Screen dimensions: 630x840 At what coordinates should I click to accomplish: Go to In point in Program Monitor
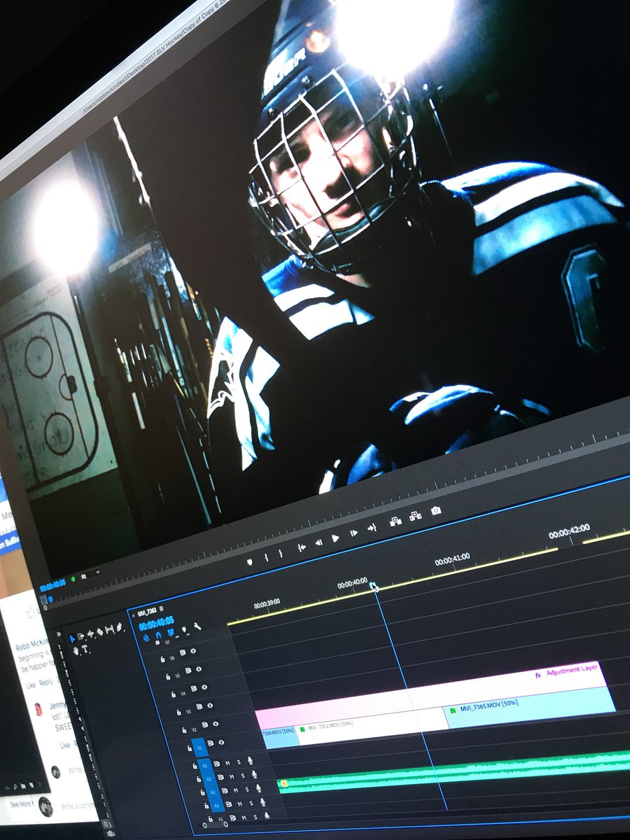coord(302,547)
